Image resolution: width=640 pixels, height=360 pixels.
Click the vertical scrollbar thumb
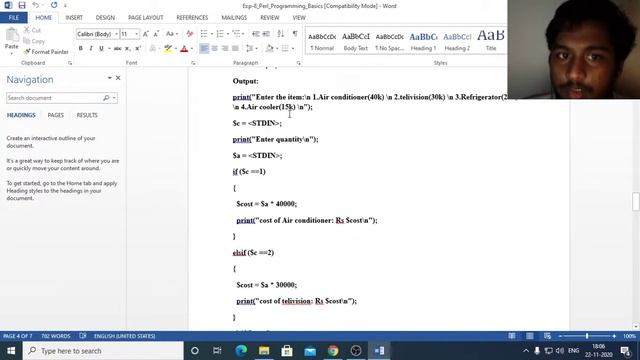click(636, 201)
